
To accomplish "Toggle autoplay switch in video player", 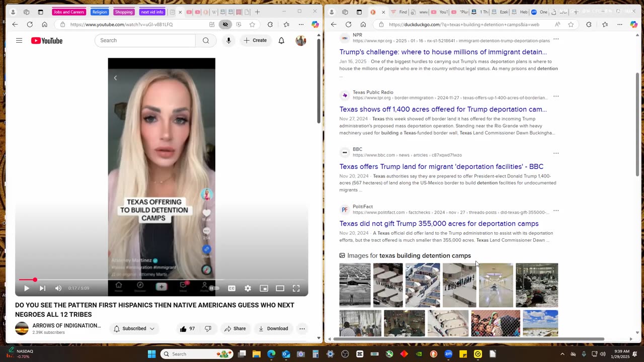I will [x=215, y=288].
